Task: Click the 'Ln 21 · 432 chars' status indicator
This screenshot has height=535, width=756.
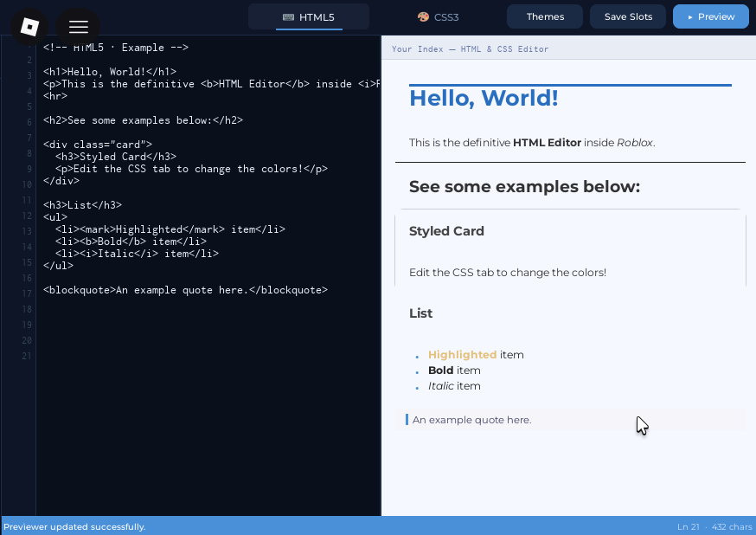Action: pyautogui.click(x=714, y=527)
